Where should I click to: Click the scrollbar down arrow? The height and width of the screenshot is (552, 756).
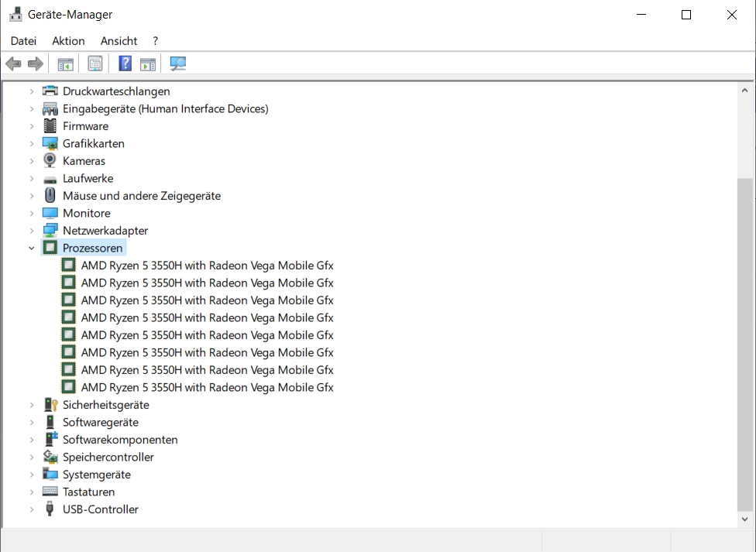pos(744,519)
